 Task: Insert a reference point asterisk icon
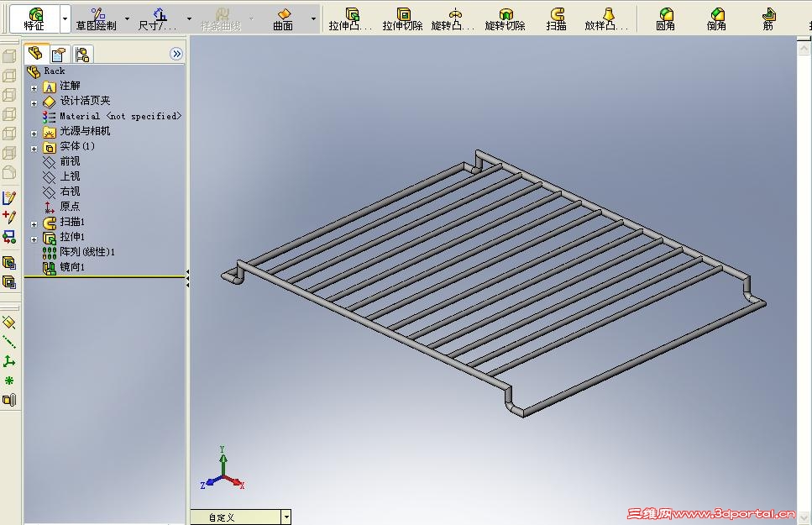9,381
